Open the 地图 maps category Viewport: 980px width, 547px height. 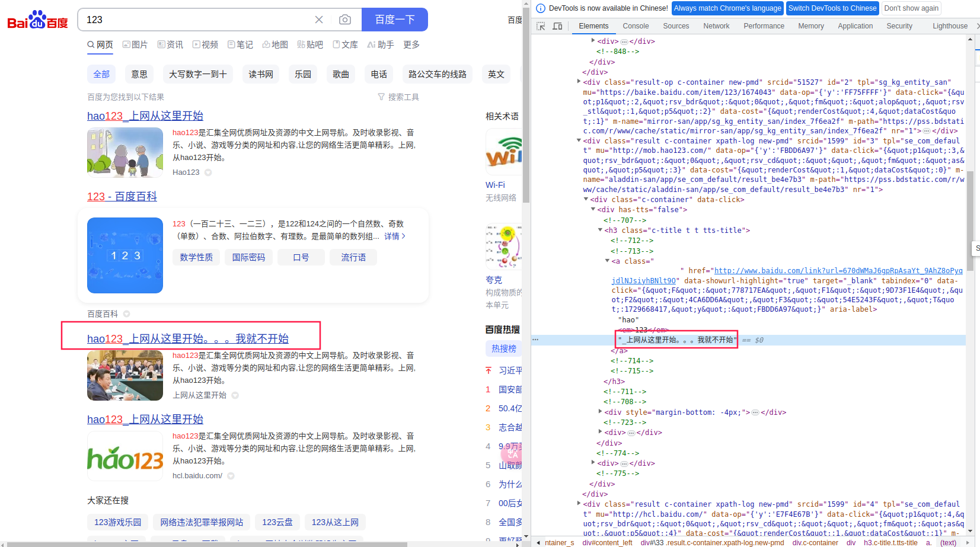point(275,44)
